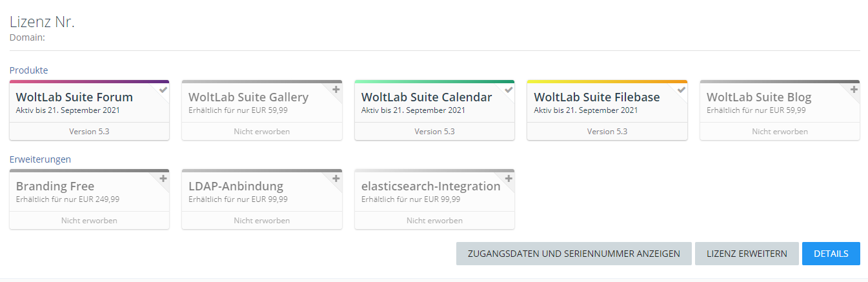Click the checkmark icon on WoltLab Suite Filebase

click(x=681, y=90)
